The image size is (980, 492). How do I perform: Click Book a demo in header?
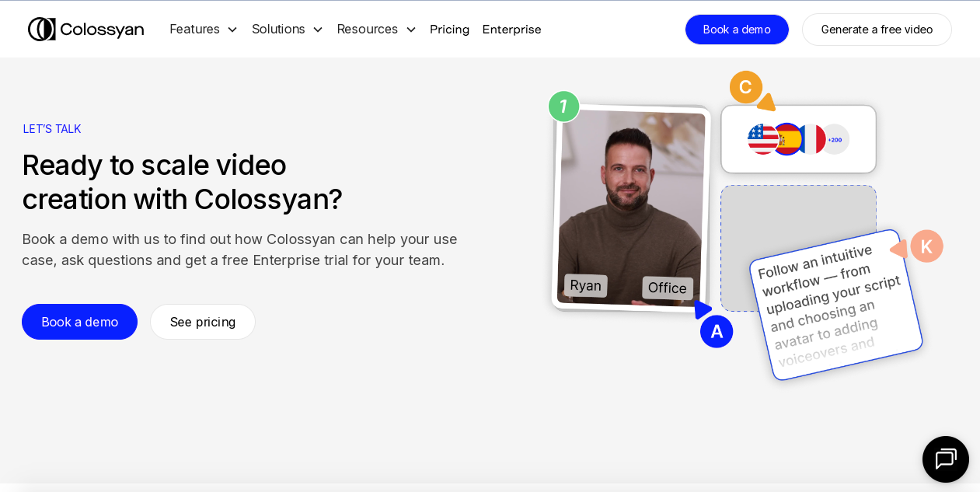click(737, 30)
